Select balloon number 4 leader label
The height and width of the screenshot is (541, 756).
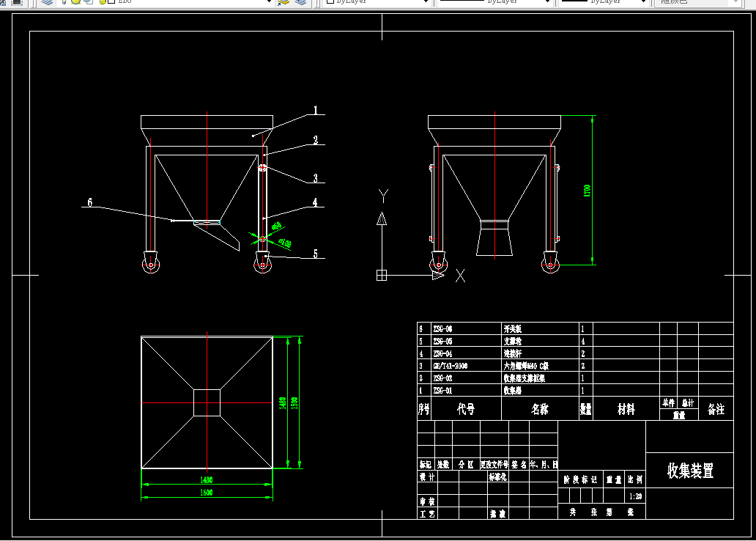coord(315,202)
